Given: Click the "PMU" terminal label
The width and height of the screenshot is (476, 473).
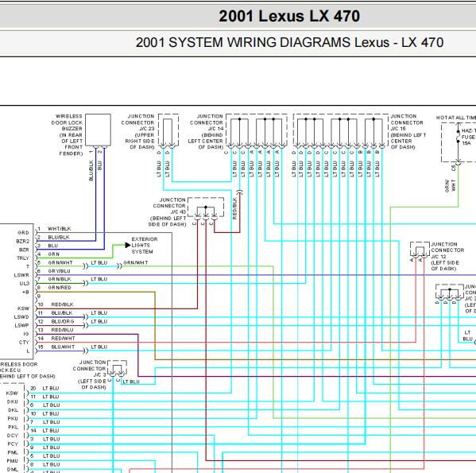Looking at the screenshot, I should point(13,461).
